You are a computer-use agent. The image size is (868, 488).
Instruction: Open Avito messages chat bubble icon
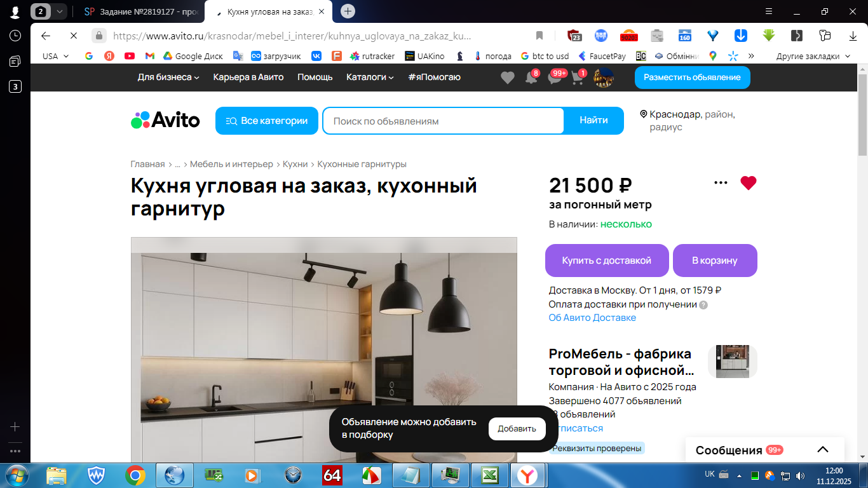[x=555, y=77]
